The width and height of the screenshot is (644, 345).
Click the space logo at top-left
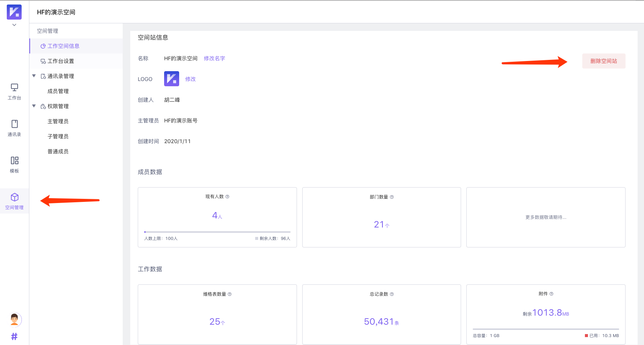click(14, 12)
